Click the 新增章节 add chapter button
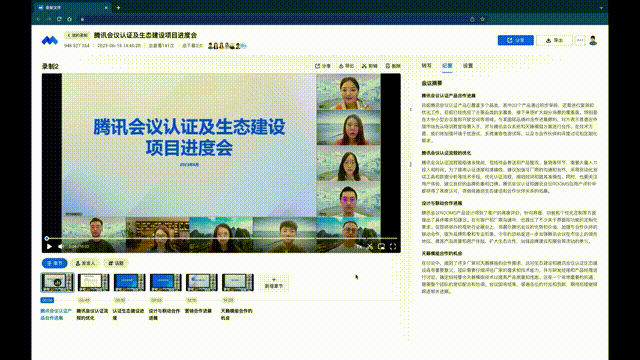 [x=273, y=283]
